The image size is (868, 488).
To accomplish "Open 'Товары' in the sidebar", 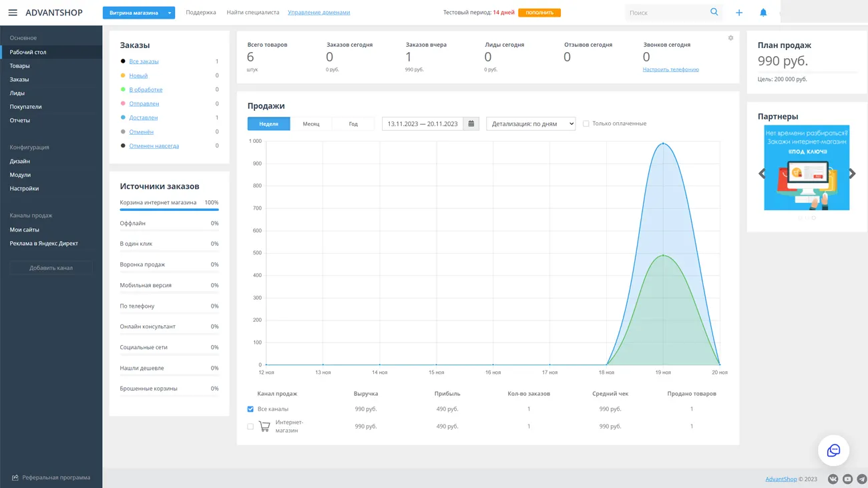I will coord(20,65).
